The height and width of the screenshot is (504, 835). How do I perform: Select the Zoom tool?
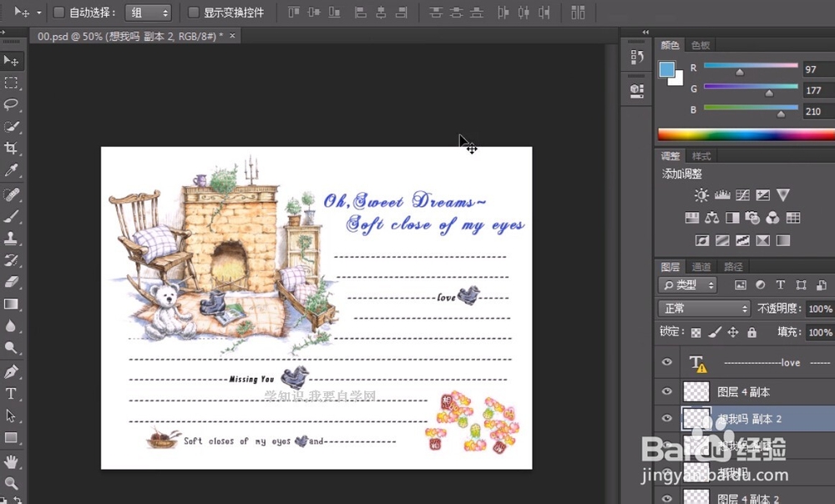(x=11, y=483)
